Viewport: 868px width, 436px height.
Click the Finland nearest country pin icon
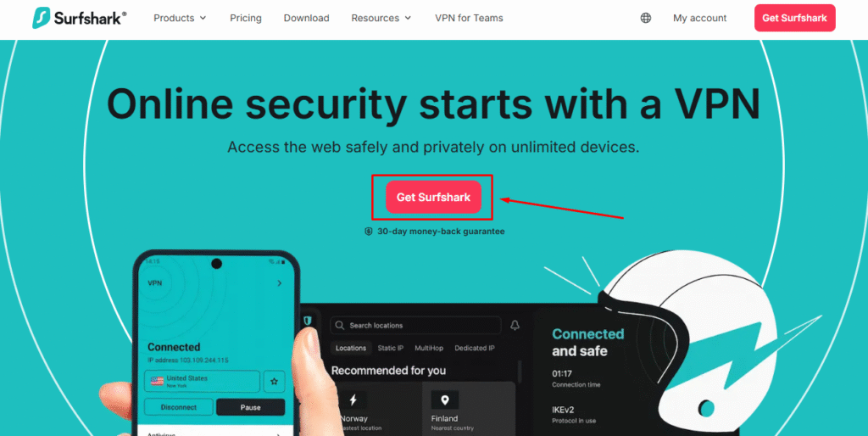click(x=444, y=400)
